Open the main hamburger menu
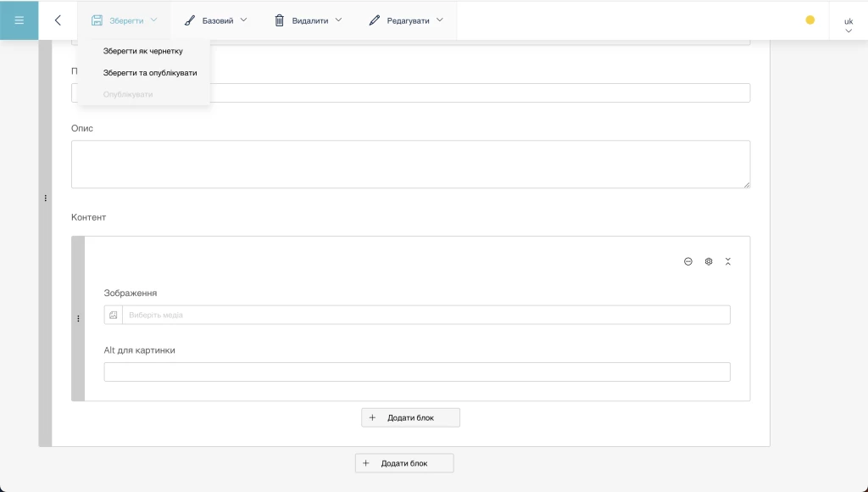 [x=19, y=20]
